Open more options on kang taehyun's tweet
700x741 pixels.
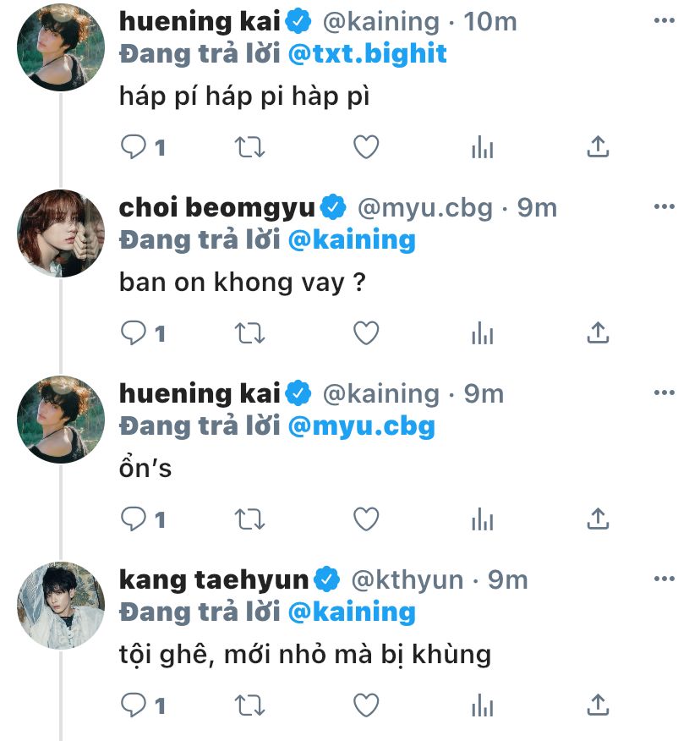pyautogui.click(x=665, y=579)
